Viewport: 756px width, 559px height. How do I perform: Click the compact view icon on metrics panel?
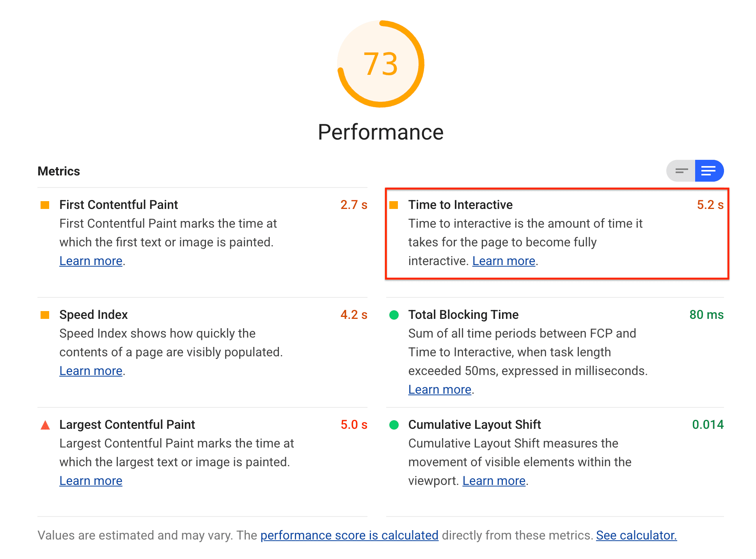[x=681, y=171]
